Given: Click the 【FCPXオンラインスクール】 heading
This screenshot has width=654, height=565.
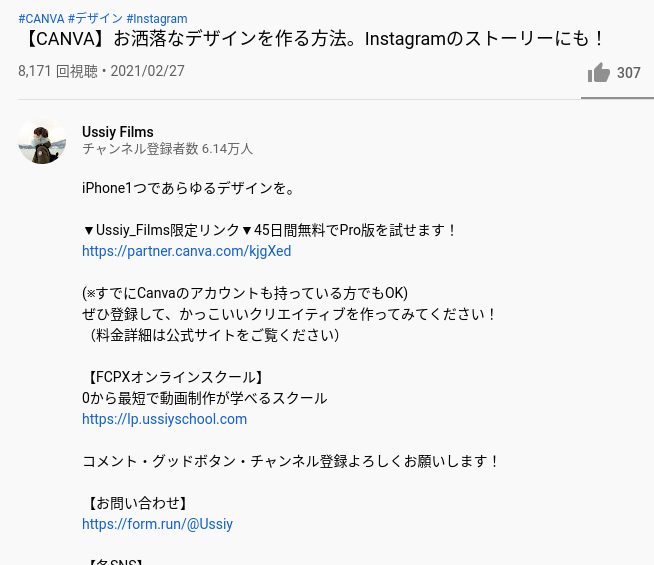Looking at the screenshot, I should click(x=175, y=377).
